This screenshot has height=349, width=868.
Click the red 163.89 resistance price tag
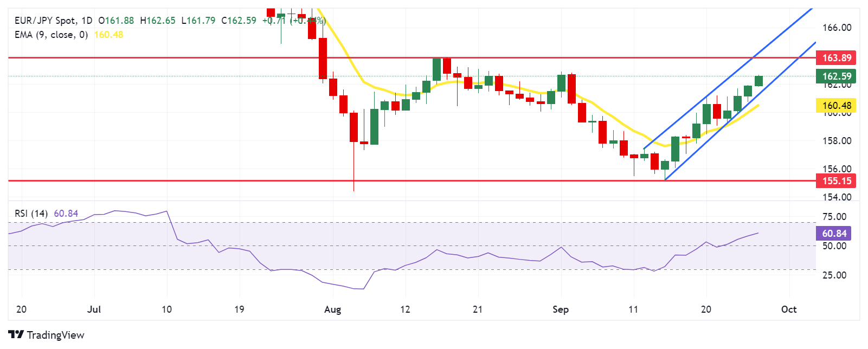[837, 57]
